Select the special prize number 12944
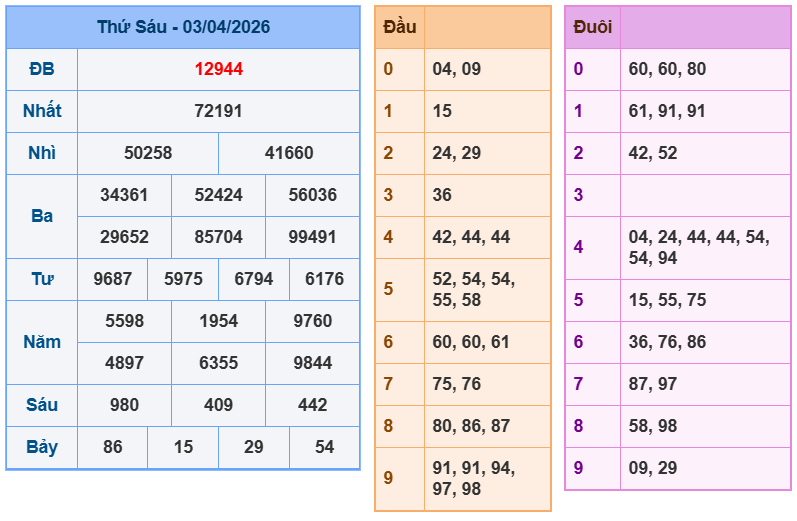The image size is (797, 521). [219, 69]
